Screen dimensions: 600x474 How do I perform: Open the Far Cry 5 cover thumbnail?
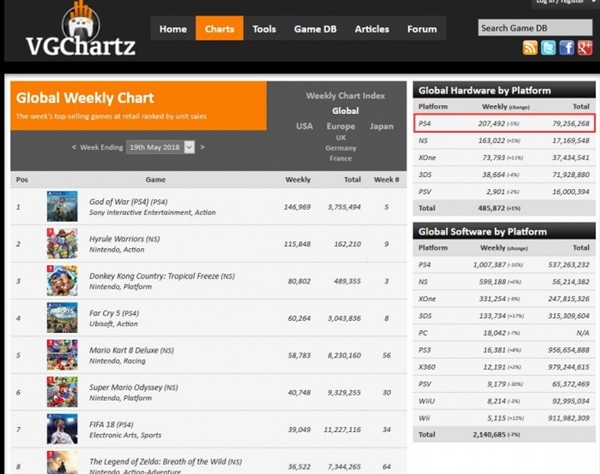click(x=62, y=318)
